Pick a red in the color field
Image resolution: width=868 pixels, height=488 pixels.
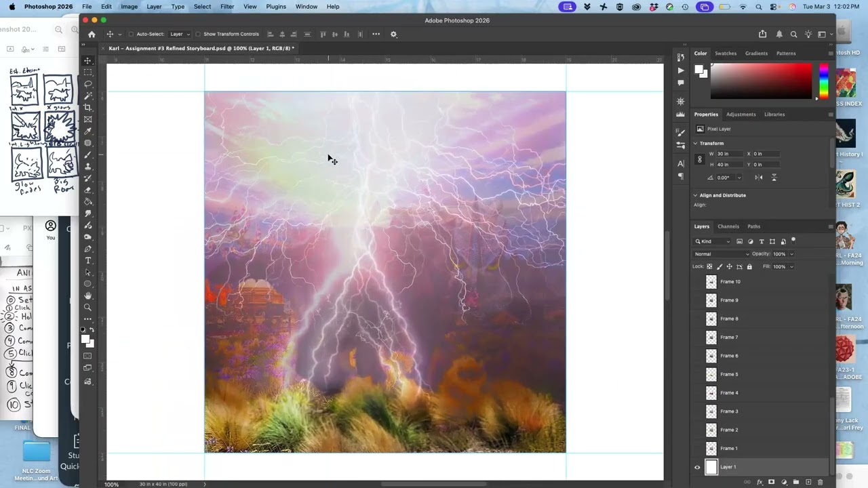click(x=761, y=81)
